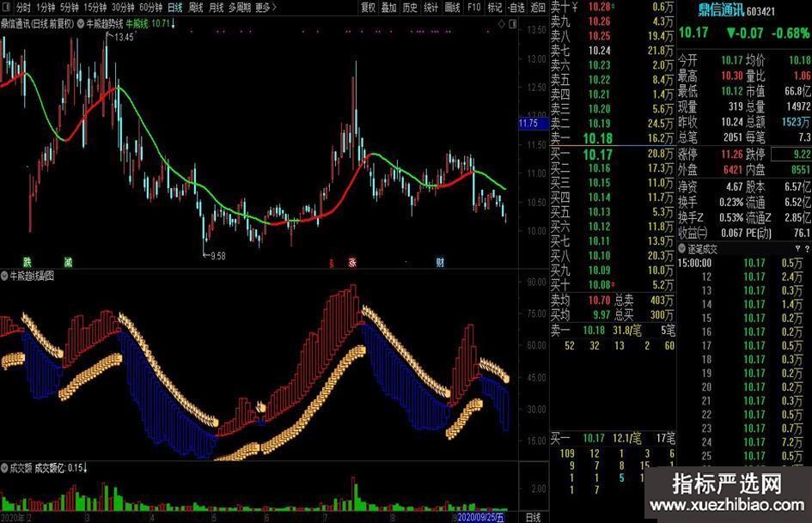Expand the 成交额 indicator menu

tap(4, 468)
